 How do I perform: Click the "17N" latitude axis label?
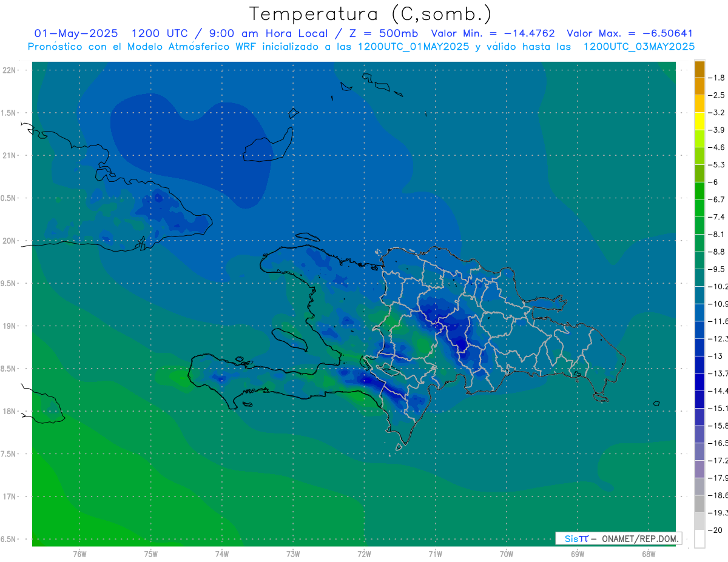10,497
